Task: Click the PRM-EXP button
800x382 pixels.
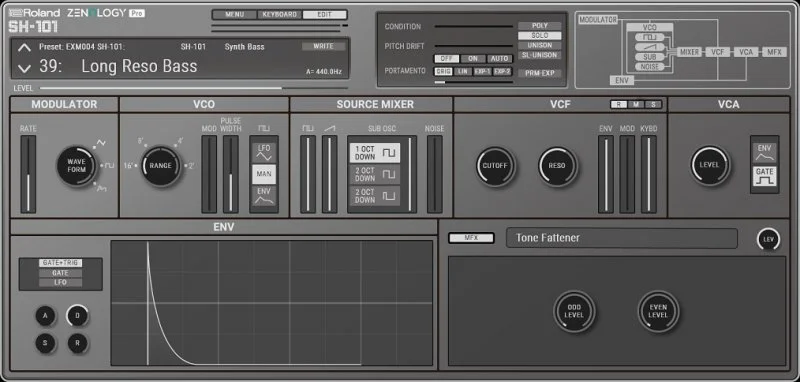Action: [540, 73]
